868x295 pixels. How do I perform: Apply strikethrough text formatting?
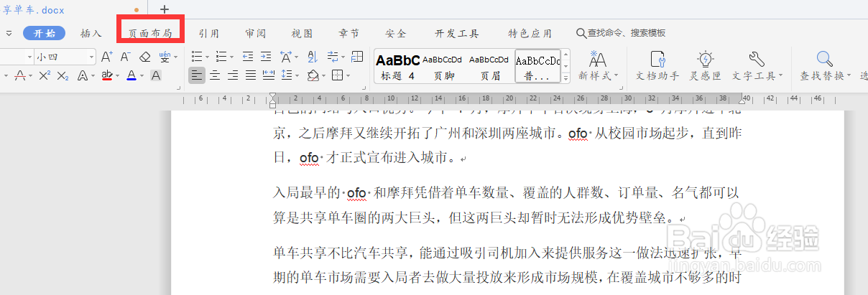coord(19,75)
